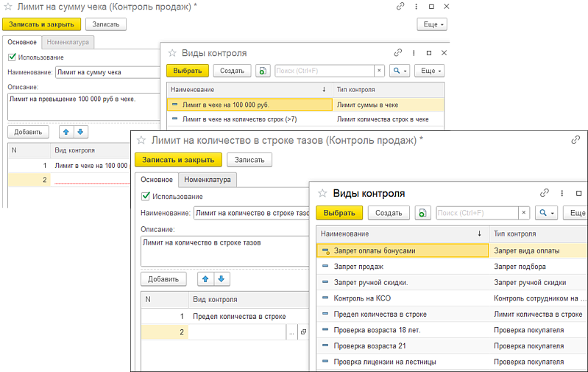Screen dimensions: 588x372
Task: Click favorite star of lower Виды контроля window
Action: [322, 193]
